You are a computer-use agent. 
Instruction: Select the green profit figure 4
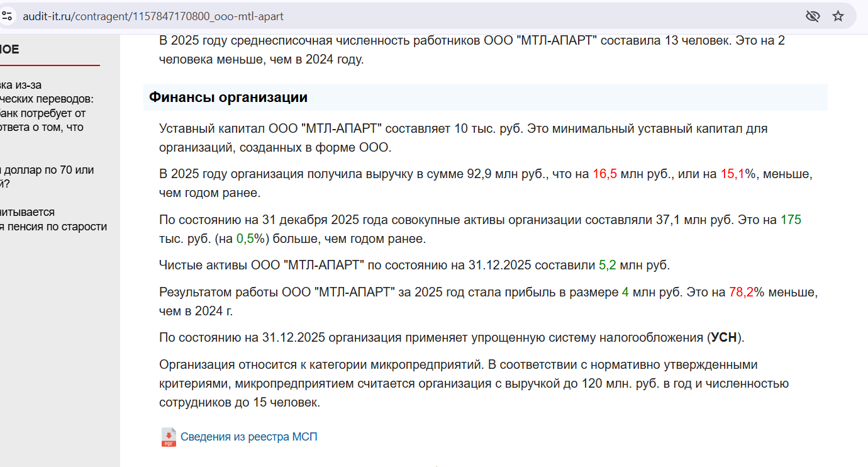(625, 293)
